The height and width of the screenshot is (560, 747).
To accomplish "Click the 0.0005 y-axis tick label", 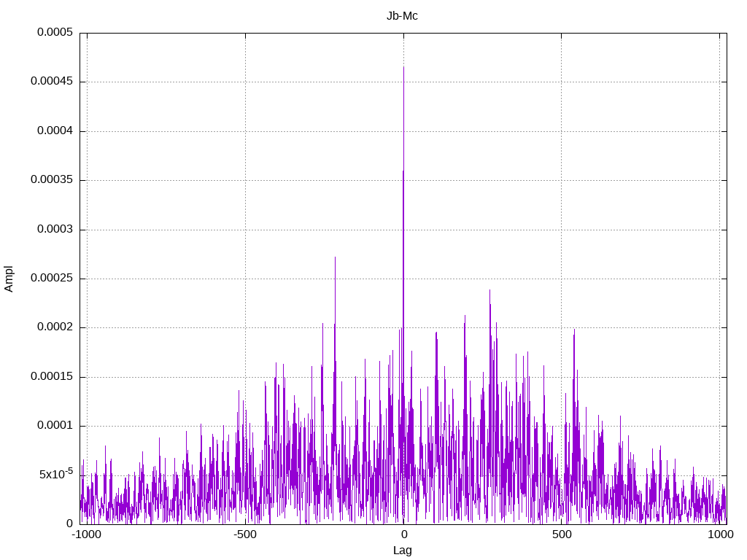I will tap(55, 32).
